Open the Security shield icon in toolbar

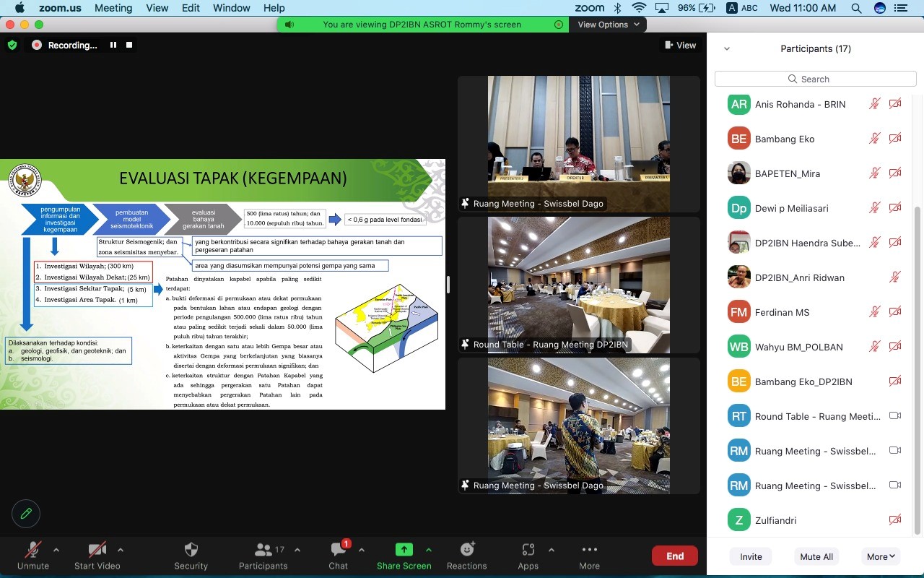[x=191, y=550]
